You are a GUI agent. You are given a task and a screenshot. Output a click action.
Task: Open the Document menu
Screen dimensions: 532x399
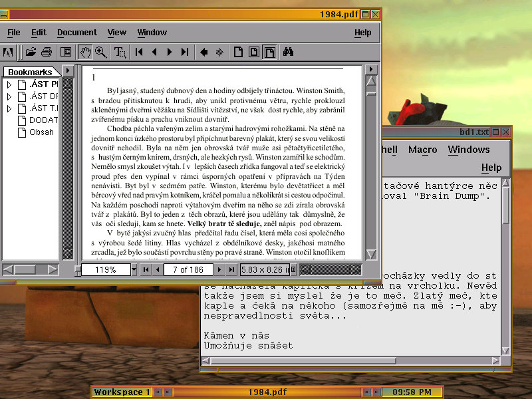click(76, 33)
